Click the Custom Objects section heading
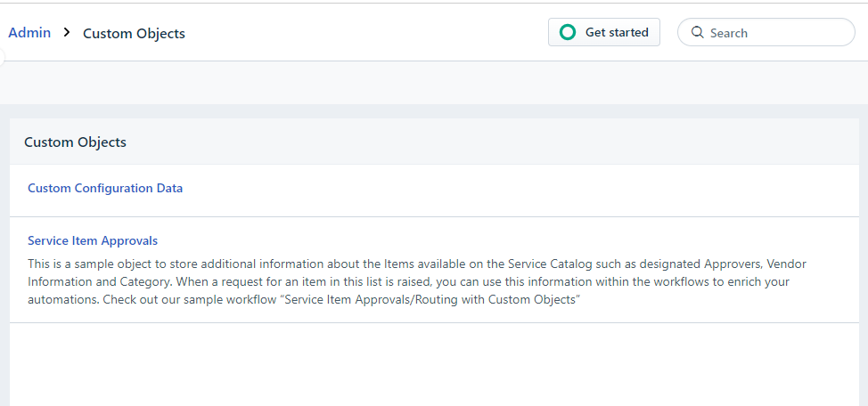 [75, 142]
